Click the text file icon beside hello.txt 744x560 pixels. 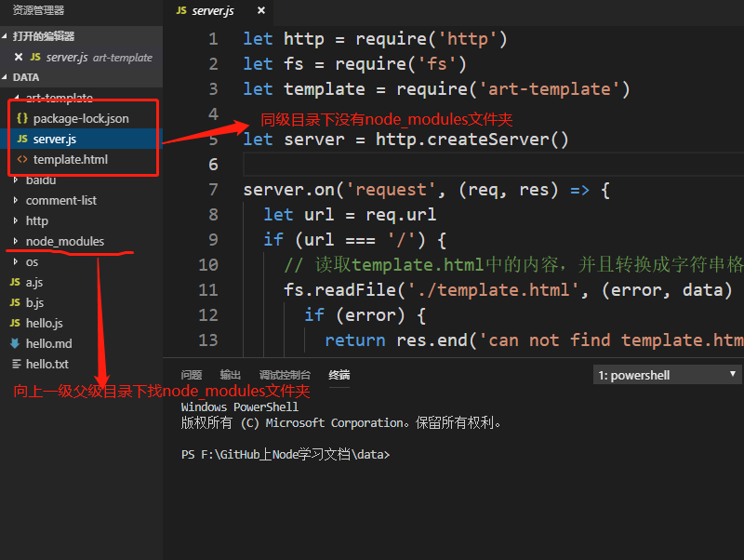point(16,364)
